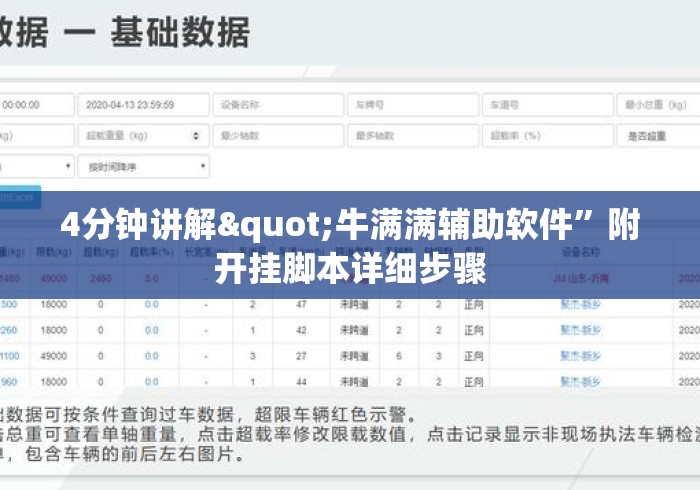Click the 超载重量 (kg) number field
The image size is (700, 490).
tap(143, 136)
